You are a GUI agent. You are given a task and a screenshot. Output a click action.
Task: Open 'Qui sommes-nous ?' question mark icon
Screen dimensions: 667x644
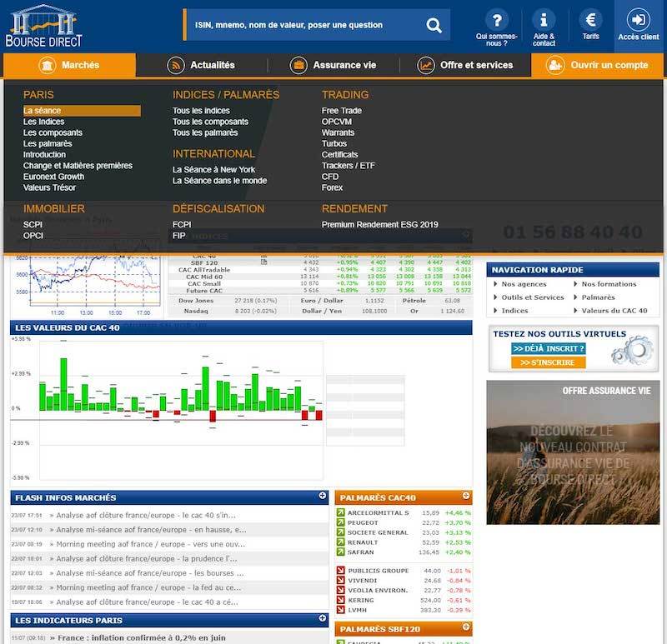[x=496, y=19]
